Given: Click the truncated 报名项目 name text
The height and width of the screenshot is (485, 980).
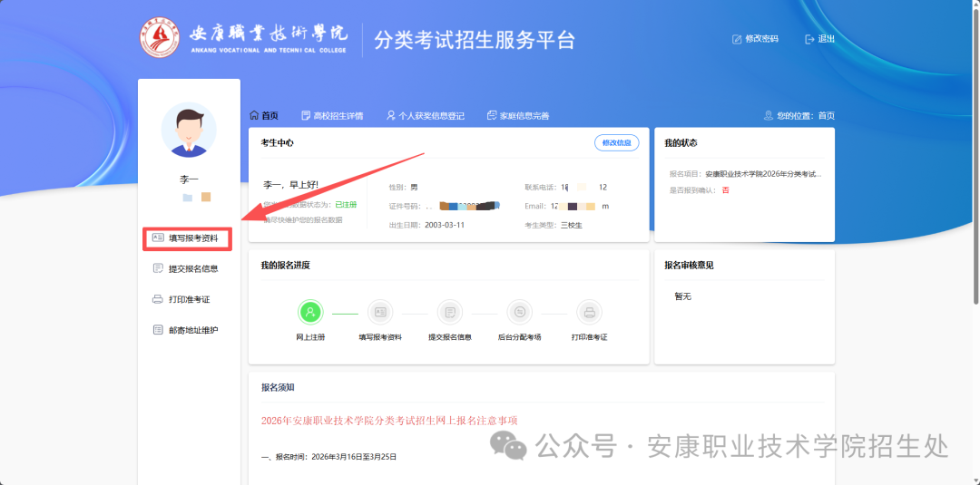Looking at the screenshot, I should coord(762,174).
